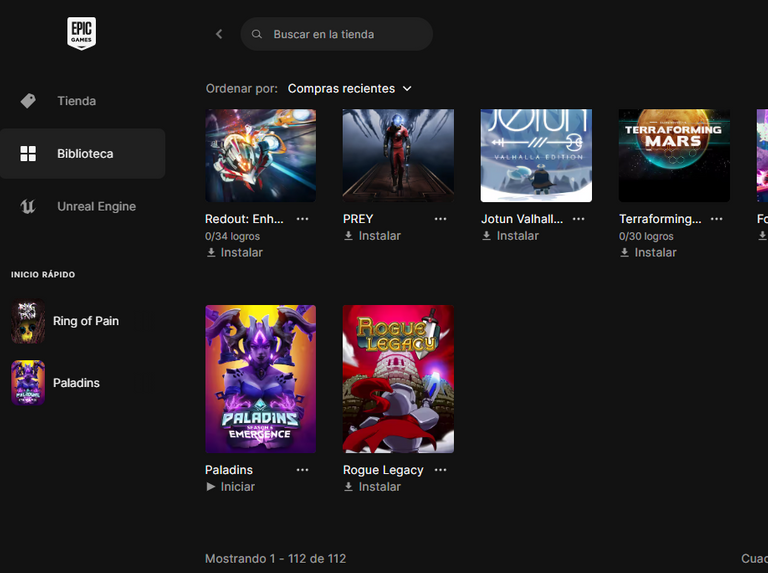Open more options for PREY
The height and width of the screenshot is (573, 768).
(440, 219)
